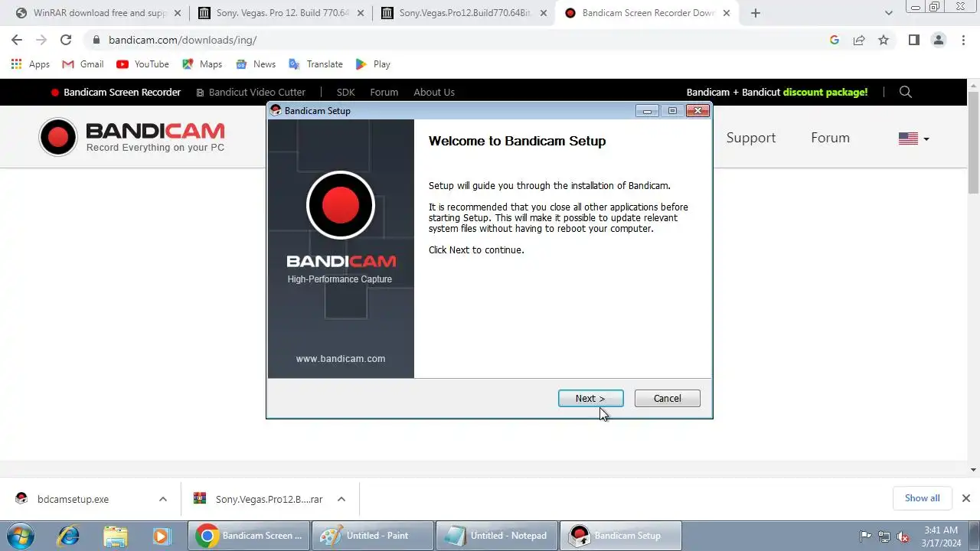Go back in Chrome browser
Viewport: 980px width, 551px height.
coord(17,40)
